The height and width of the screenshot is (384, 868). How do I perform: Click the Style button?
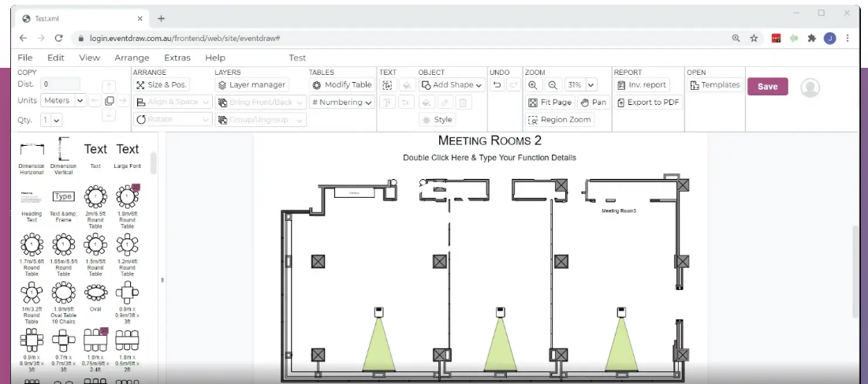(x=437, y=120)
